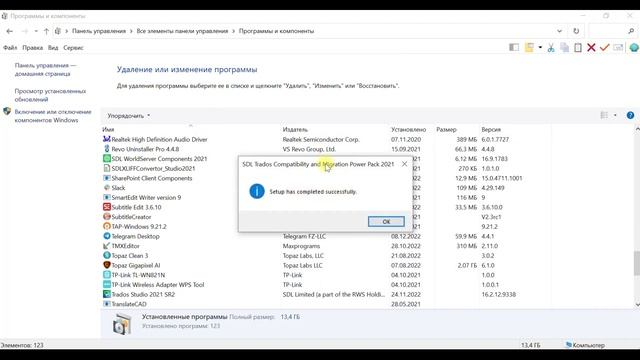Click the view mode icon button
This screenshot has height=360, width=640.
click(x=604, y=116)
